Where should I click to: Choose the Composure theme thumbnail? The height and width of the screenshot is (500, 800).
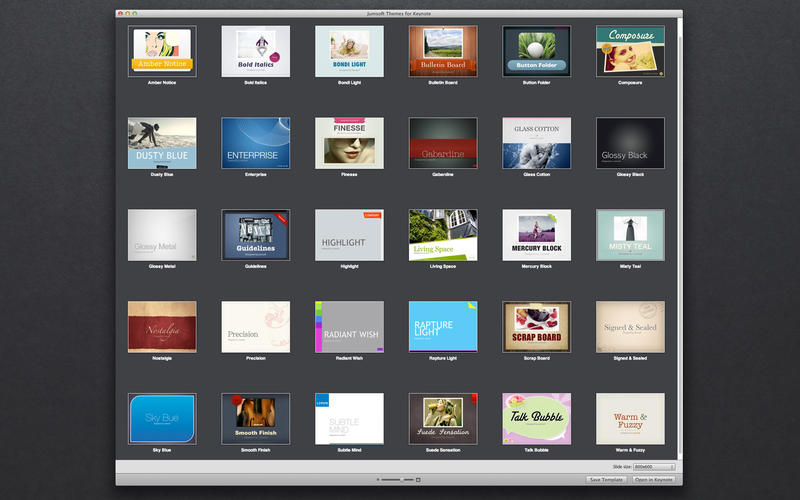click(631, 52)
